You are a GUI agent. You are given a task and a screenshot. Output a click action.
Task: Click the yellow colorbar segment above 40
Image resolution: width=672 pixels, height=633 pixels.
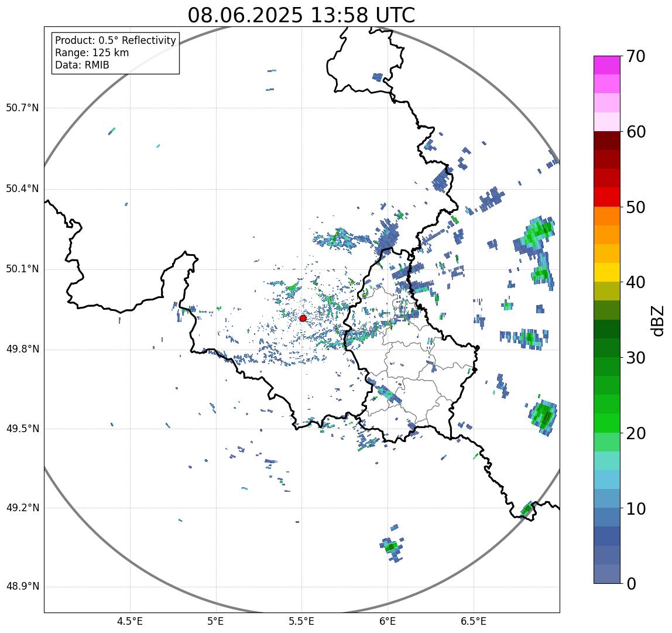click(x=607, y=273)
